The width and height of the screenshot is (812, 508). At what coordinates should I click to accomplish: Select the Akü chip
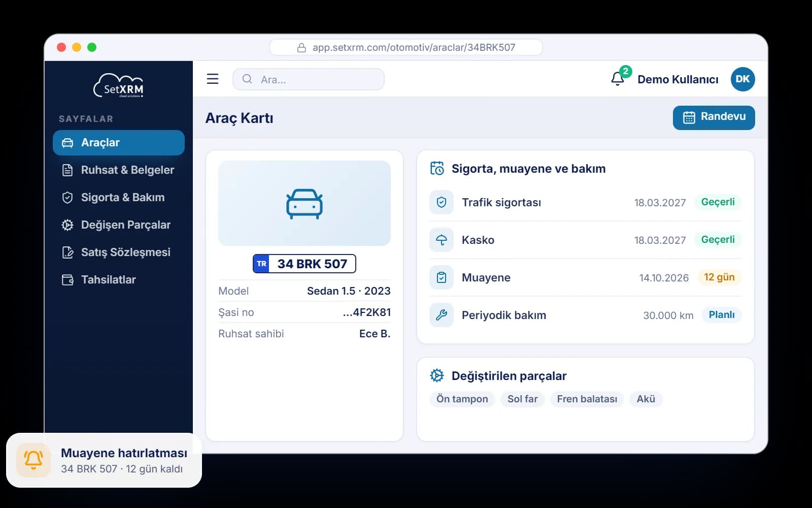(x=646, y=399)
